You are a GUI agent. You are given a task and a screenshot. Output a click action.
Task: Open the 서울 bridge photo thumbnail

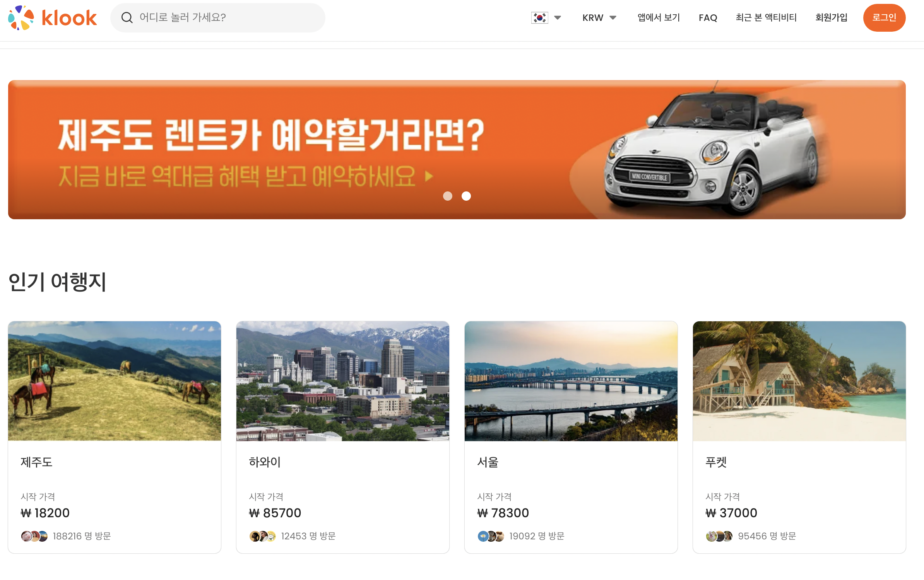[x=571, y=381]
